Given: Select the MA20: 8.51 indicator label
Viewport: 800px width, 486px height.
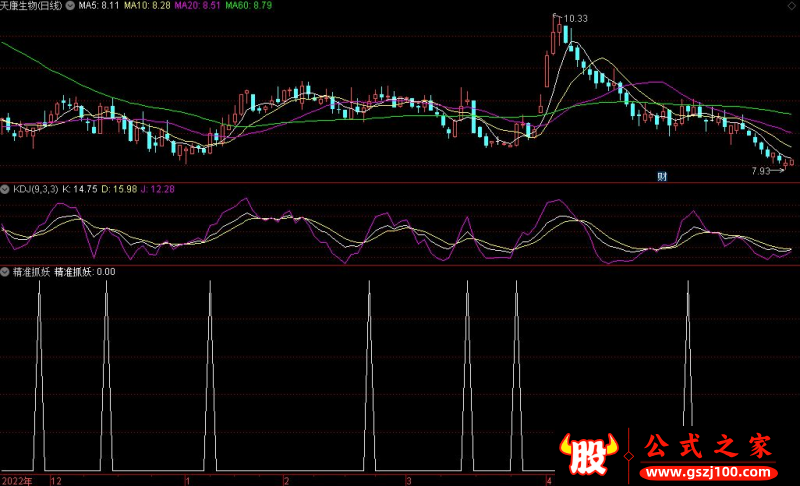Looking at the screenshot, I should (x=195, y=6).
